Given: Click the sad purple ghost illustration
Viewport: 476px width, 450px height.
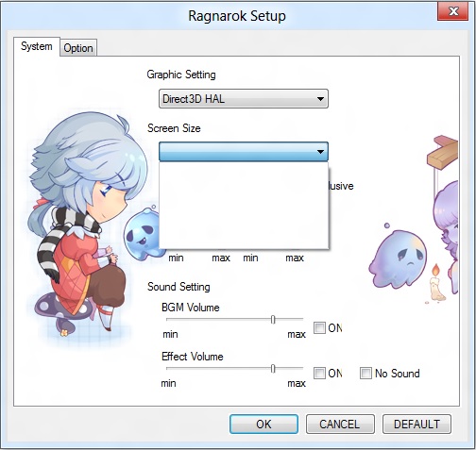Looking at the screenshot, I should (399, 258).
